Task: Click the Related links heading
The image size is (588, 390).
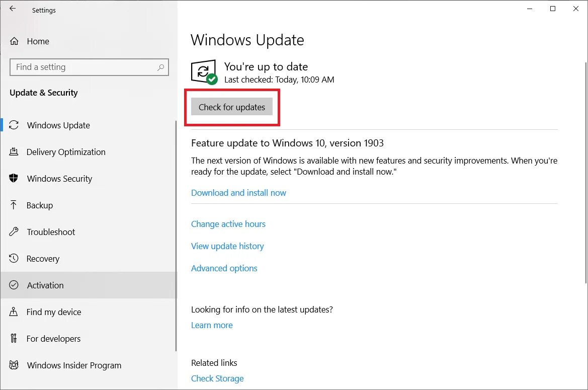Action: point(214,363)
